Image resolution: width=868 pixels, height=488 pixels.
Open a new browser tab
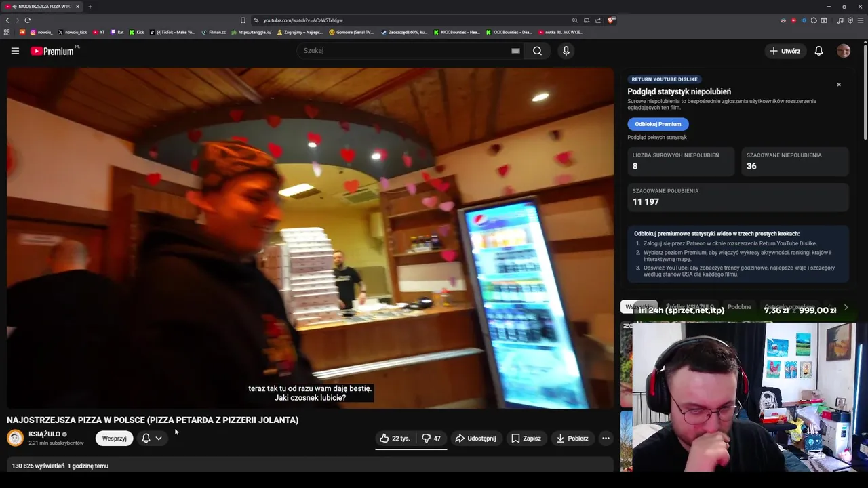[90, 7]
